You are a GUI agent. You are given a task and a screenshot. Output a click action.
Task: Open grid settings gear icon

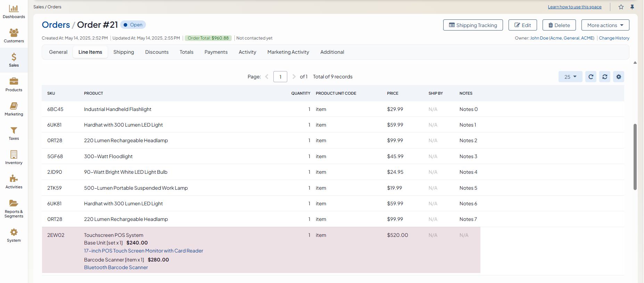coord(619,77)
